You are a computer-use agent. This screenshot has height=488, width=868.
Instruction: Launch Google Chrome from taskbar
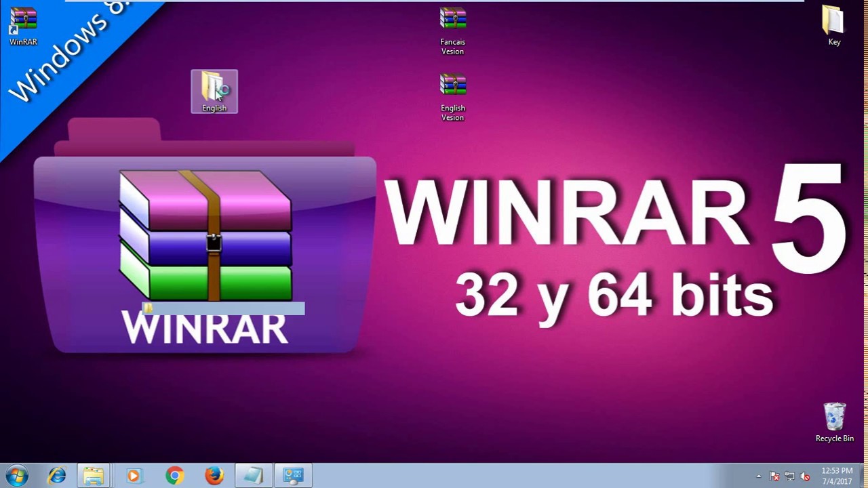tap(174, 476)
